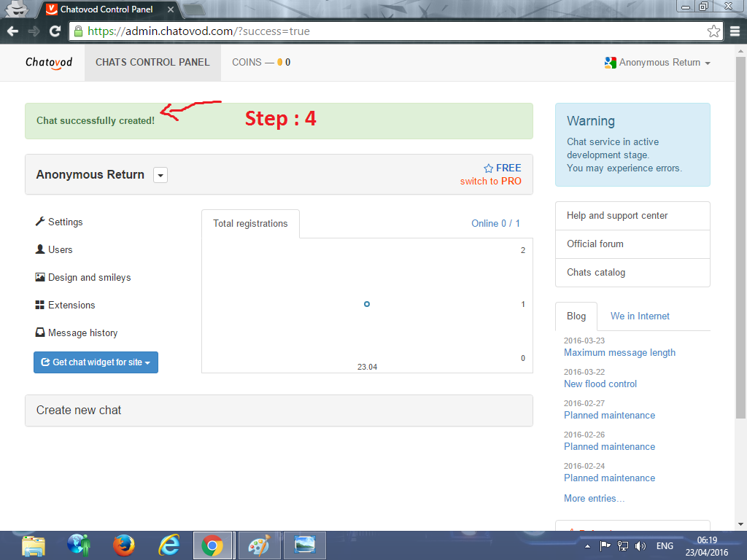
Task: Click the star icon next to FREE
Action: click(489, 168)
